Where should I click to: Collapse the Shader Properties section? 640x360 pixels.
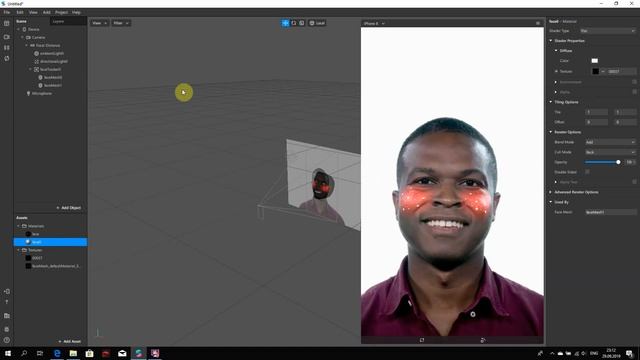(551, 41)
